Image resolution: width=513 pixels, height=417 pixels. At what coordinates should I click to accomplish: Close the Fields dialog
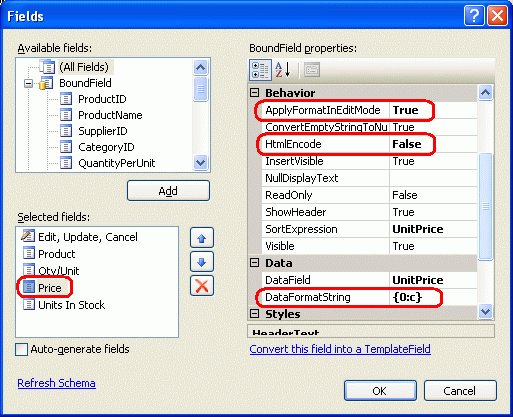pos(497,16)
